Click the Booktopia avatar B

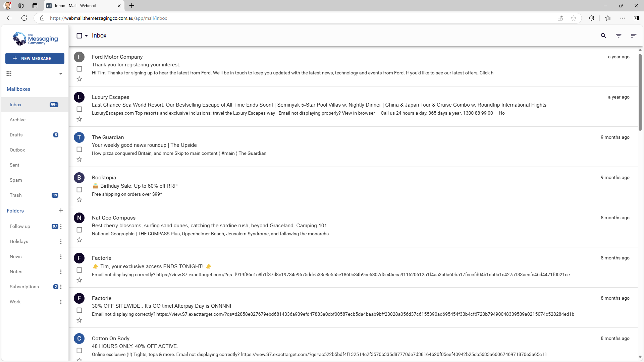79,178
